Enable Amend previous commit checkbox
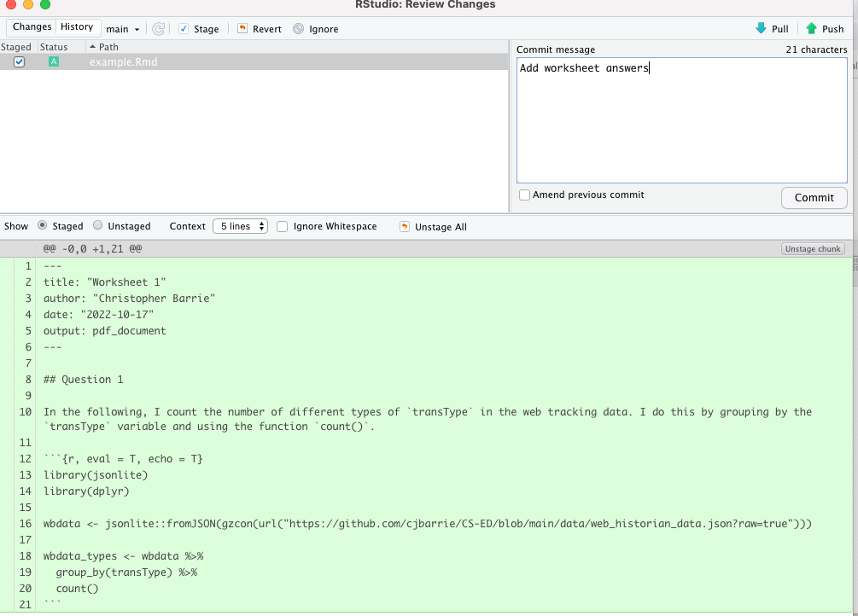The image size is (858, 616). pyautogui.click(x=524, y=195)
